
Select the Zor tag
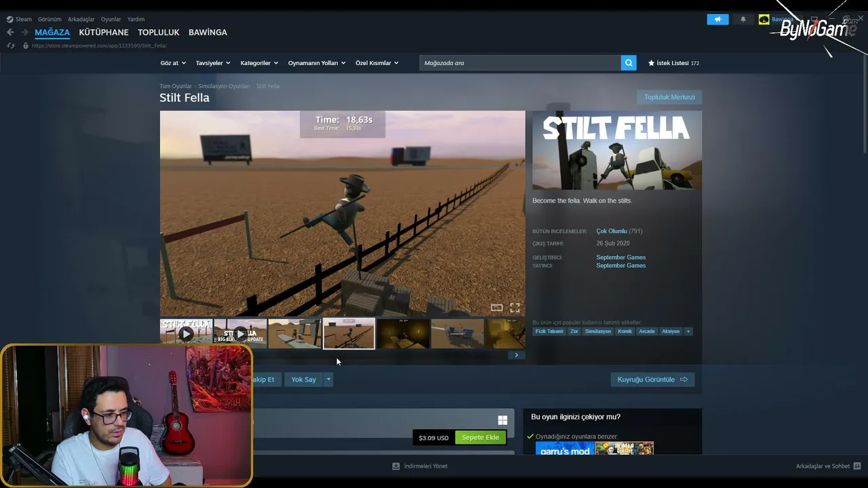click(x=574, y=331)
